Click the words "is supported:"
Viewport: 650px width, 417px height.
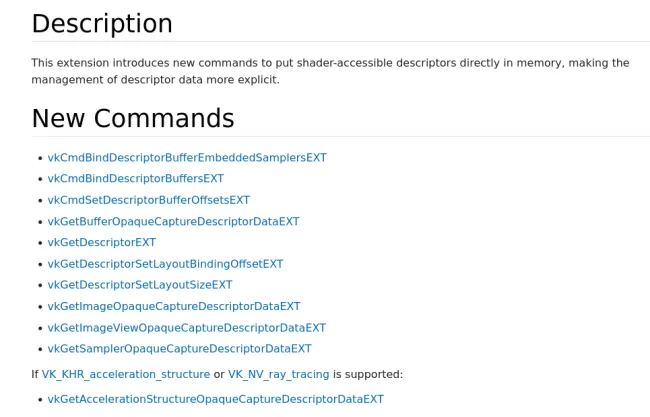click(368, 374)
